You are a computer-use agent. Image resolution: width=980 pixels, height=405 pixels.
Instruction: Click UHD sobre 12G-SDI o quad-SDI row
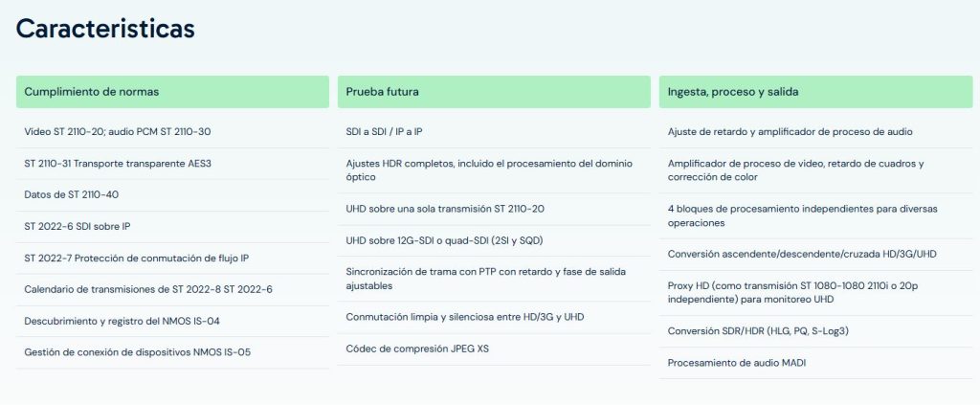tap(494, 240)
